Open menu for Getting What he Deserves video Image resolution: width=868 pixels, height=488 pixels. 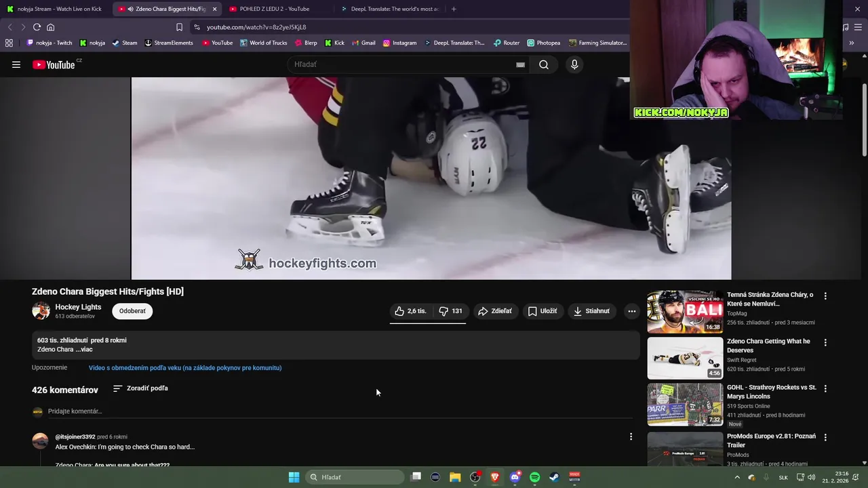825,343
